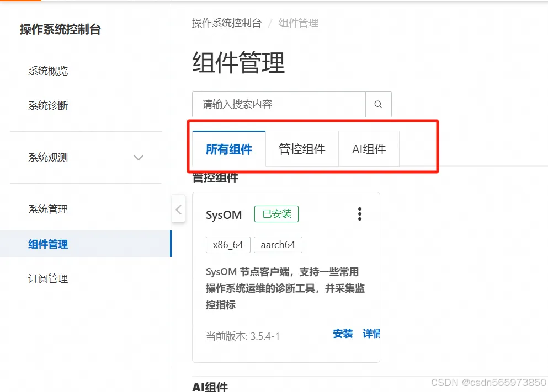The image size is (548, 392).
Task: Open 系统概览 in the sidebar
Action: click(48, 71)
